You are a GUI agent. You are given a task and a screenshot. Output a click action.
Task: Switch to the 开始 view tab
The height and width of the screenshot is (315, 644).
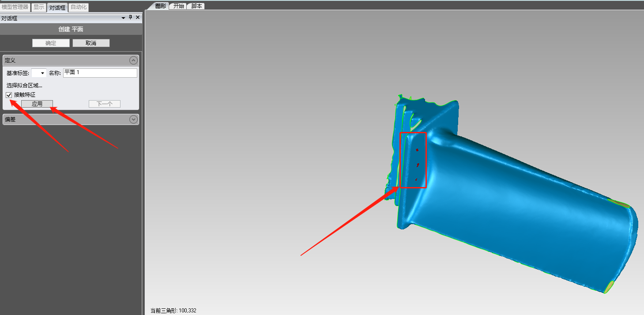178,6
